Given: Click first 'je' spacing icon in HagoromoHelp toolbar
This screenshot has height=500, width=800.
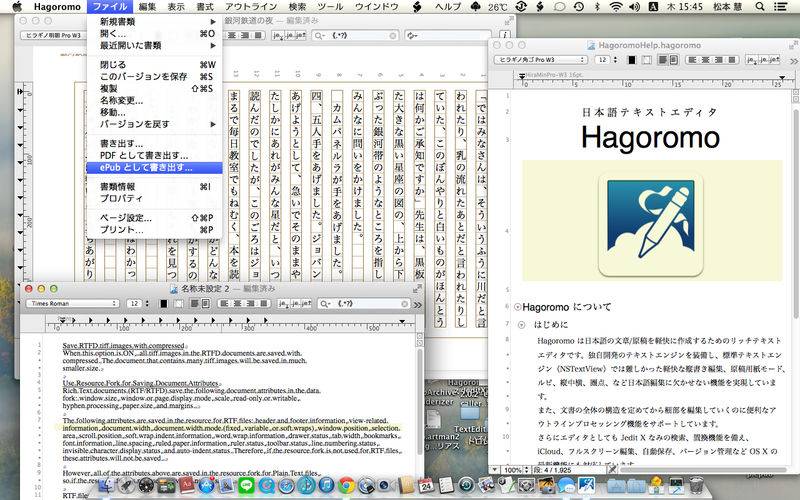Looking at the screenshot, I should [751, 60].
